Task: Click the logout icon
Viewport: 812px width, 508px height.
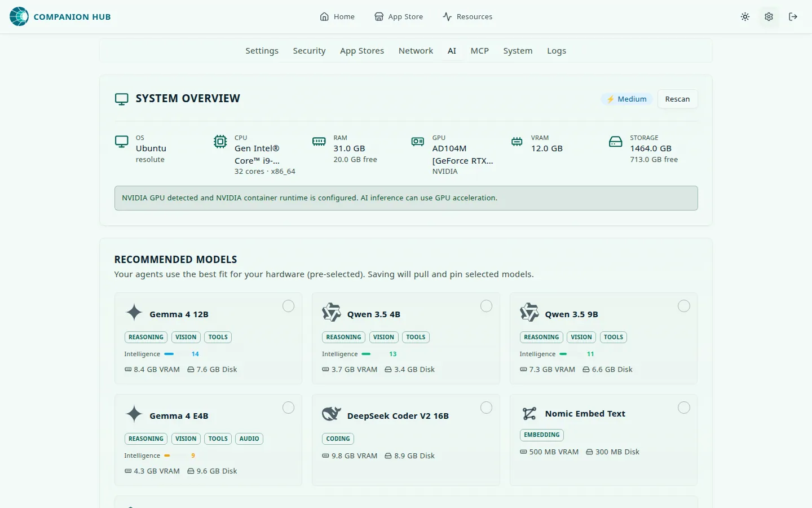Action: (x=793, y=17)
